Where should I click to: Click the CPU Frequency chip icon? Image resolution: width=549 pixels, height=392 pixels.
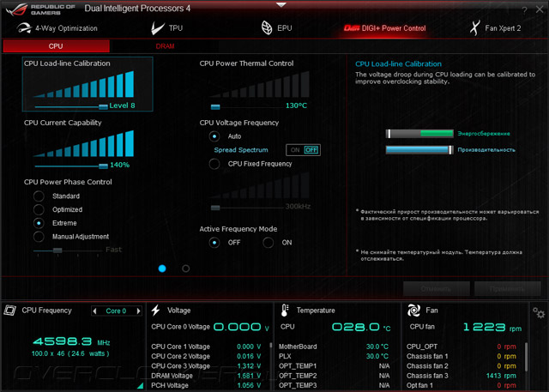[9, 311]
